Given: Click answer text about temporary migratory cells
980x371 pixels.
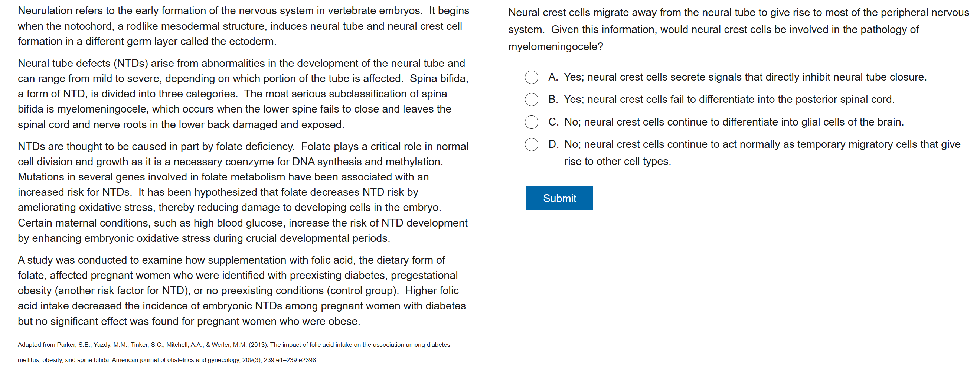Looking at the screenshot, I should [x=762, y=144].
